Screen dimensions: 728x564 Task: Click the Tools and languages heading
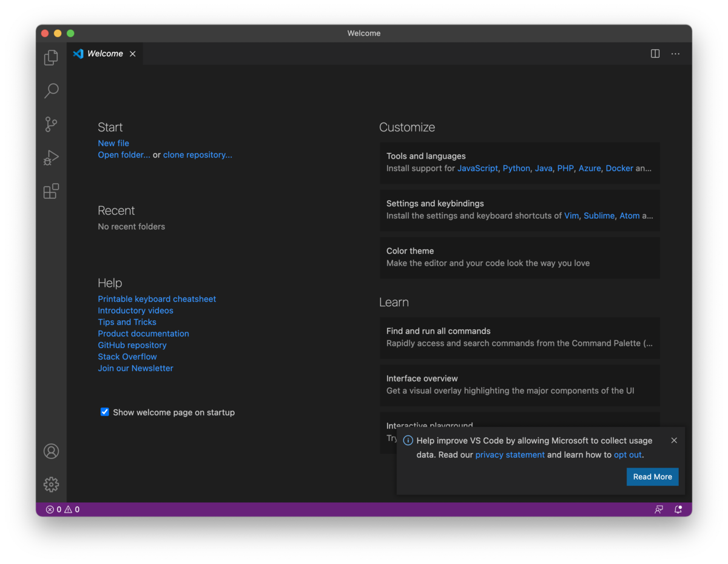click(426, 156)
